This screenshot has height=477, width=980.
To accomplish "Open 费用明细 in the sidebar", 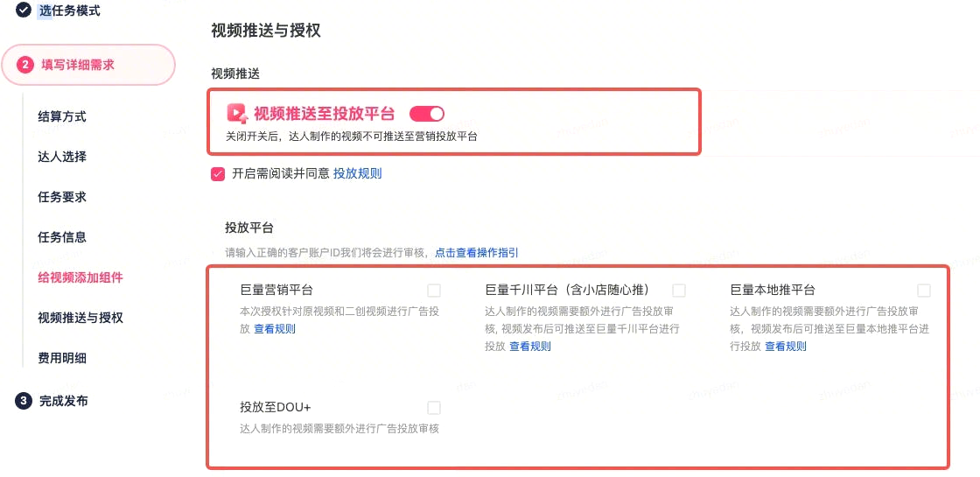I will tap(62, 358).
